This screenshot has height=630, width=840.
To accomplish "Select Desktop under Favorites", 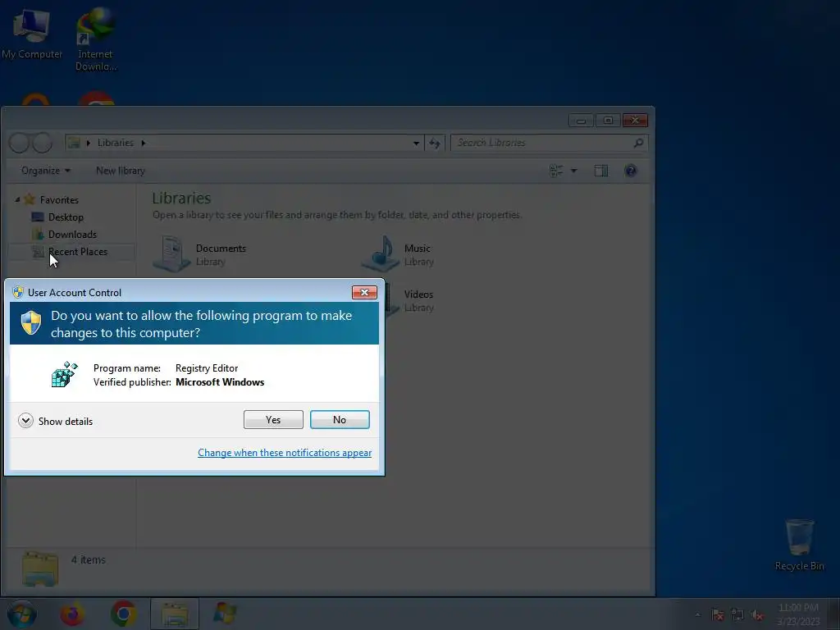I will (x=66, y=217).
